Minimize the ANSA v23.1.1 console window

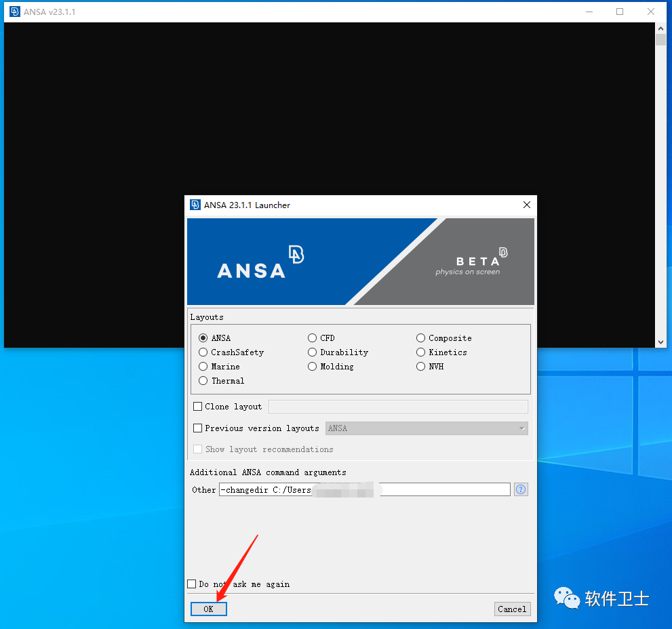coord(589,12)
